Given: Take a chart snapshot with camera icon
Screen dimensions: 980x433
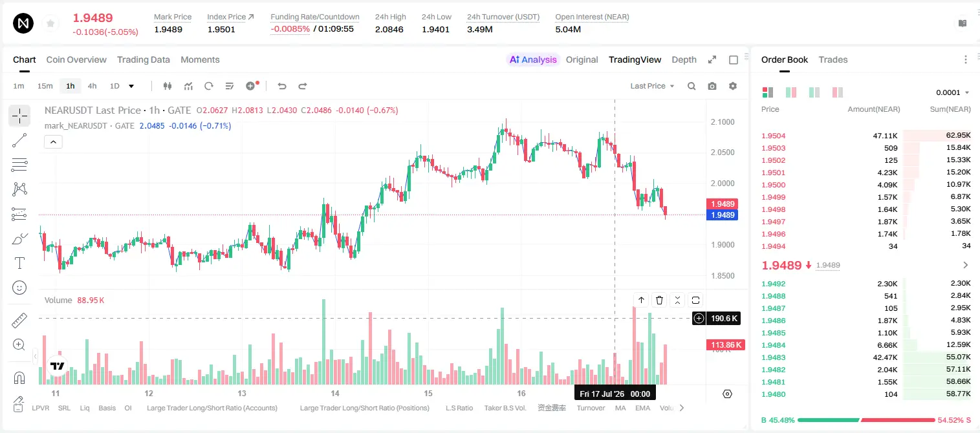Looking at the screenshot, I should 712,86.
